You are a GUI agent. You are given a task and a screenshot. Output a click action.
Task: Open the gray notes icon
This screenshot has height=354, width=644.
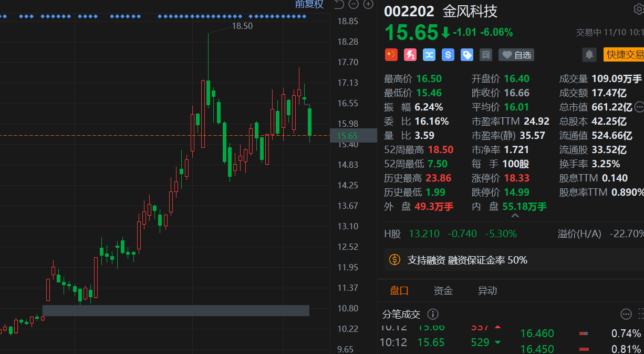click(x=485, y=55)
